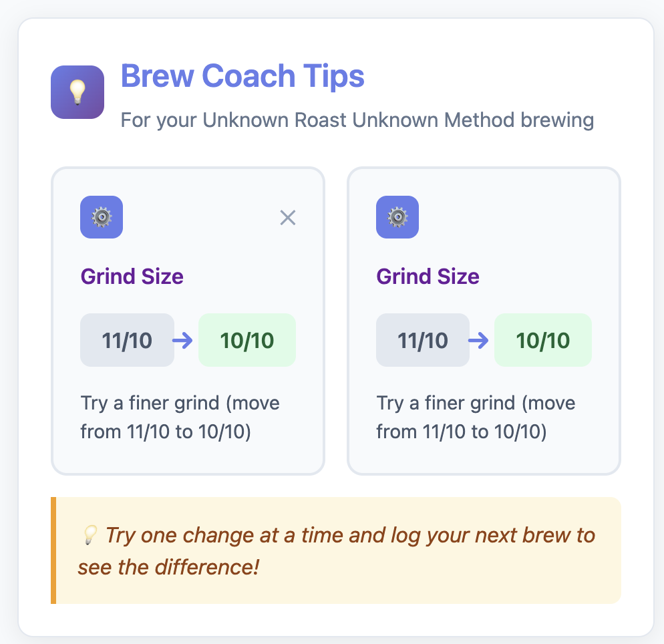Click the orange accent bar on the tip banner

(x=53, y=550)
